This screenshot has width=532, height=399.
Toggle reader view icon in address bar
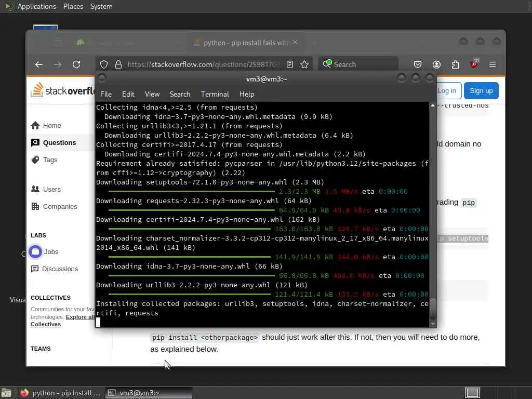pyautogui.click(x=290, y=64)
